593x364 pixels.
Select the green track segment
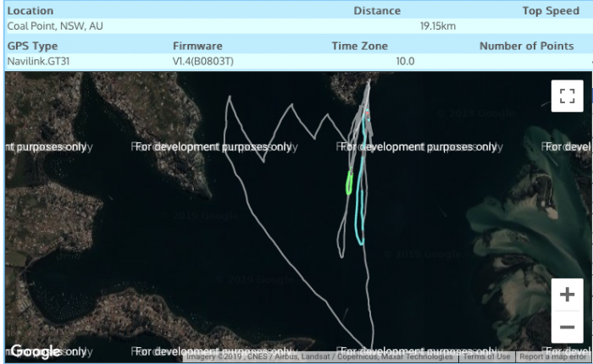coord(348,181)
